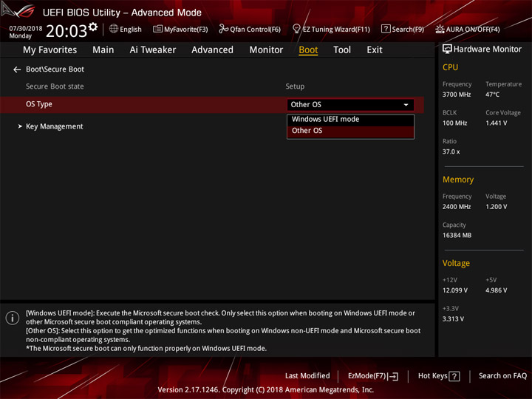Click the OS Type row label
This screenshot has height=399, width=532.
pyautogui.click(x=39, y=104)
